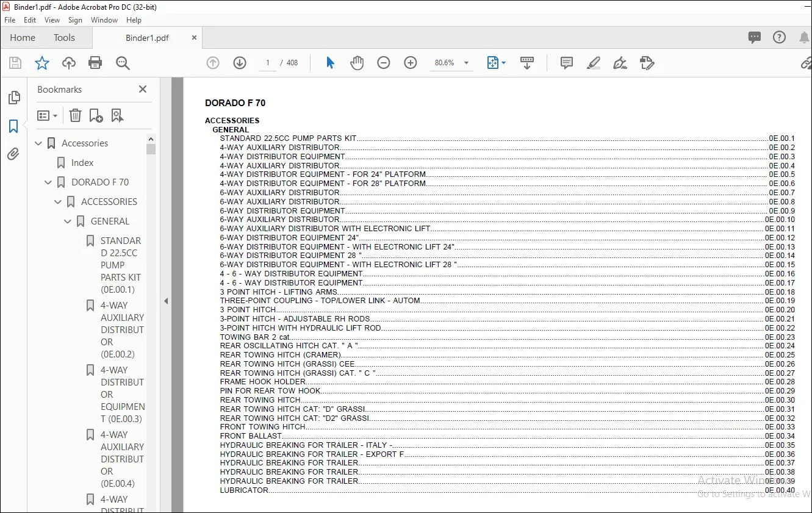Image resolution: width=812 pixels, height=513 pixels.
Task: Click the page number field
Action: (267, 63)
